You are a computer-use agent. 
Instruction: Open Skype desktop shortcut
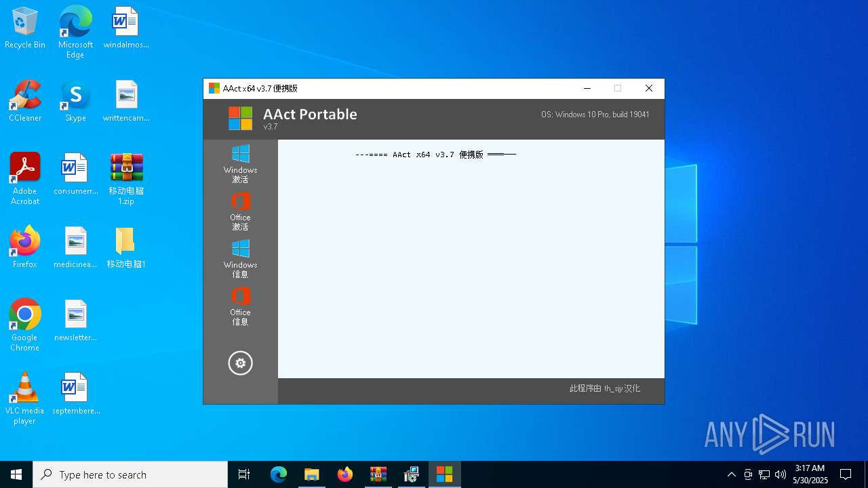point(75,101)
